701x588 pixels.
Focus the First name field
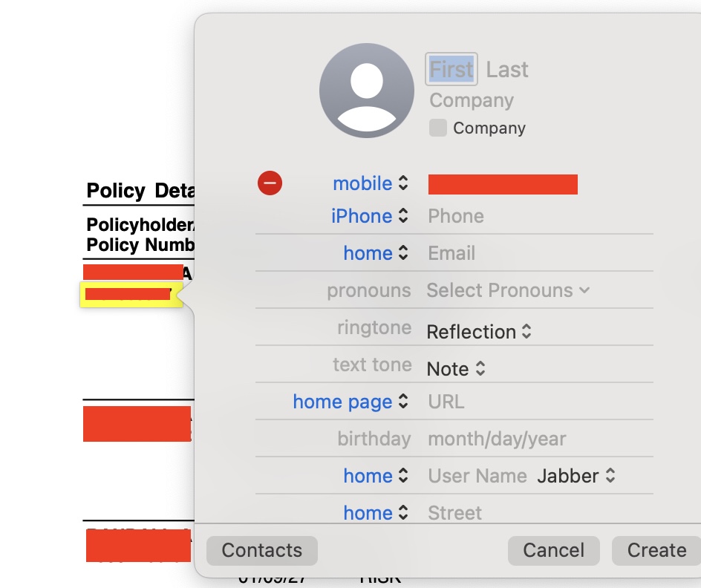pyautogui.click(x=451, y=69)
